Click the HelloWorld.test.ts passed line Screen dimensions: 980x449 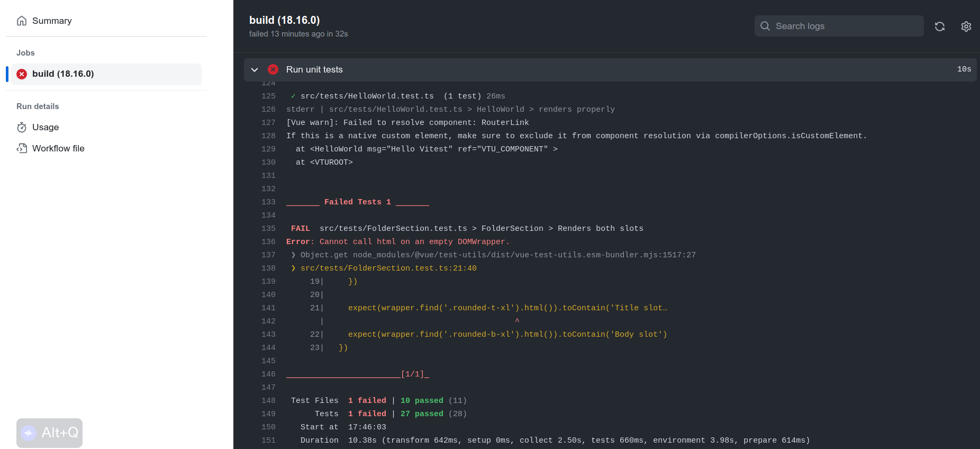(x=398, y=96)
